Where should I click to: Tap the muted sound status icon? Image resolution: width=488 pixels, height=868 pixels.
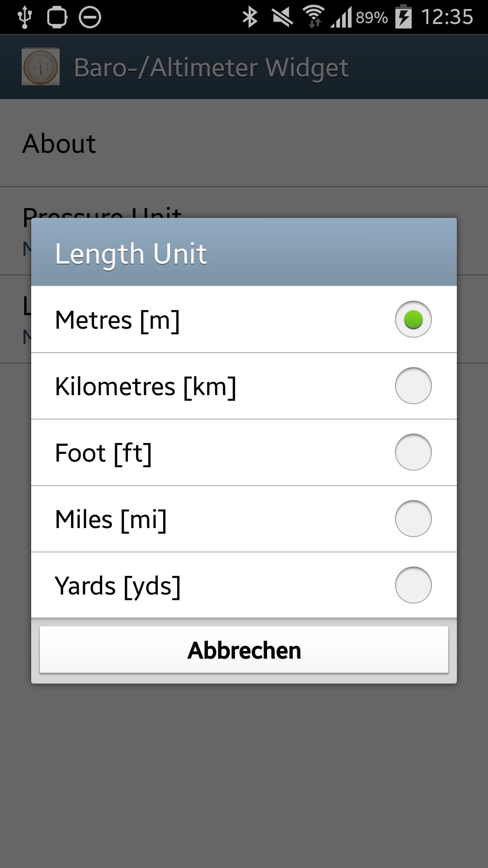282,18
